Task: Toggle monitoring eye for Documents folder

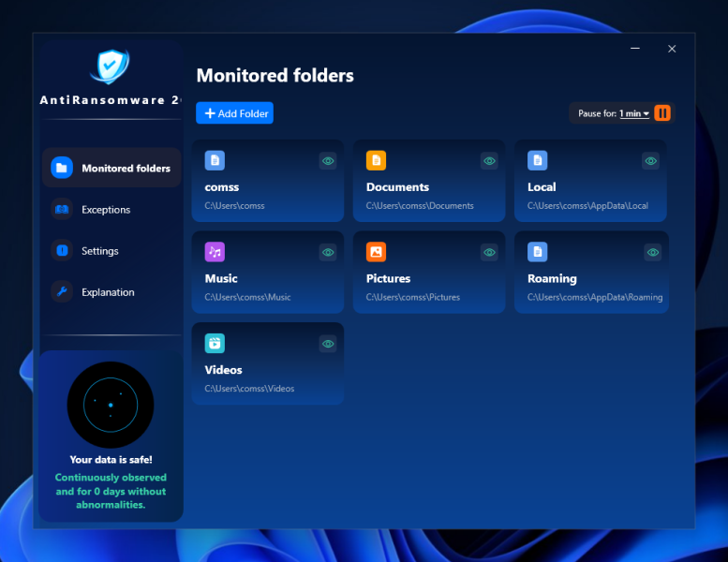Action: 489,161
